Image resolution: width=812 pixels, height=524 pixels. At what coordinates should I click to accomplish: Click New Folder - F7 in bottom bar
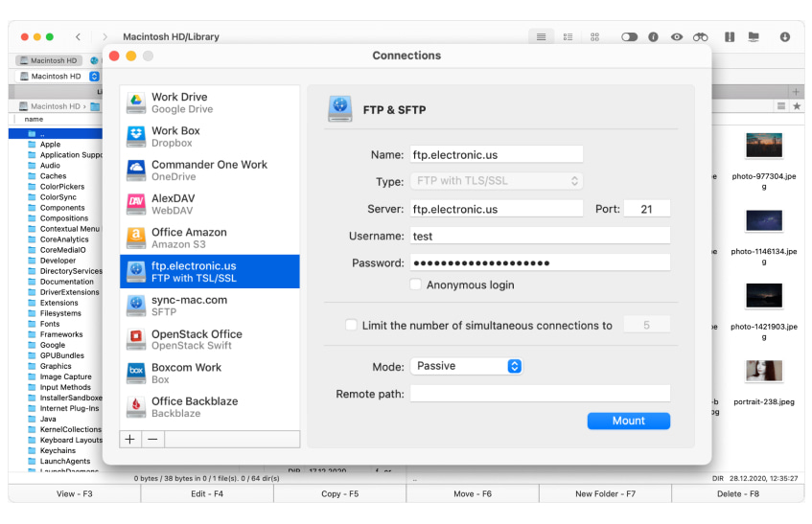coord(605,493)
